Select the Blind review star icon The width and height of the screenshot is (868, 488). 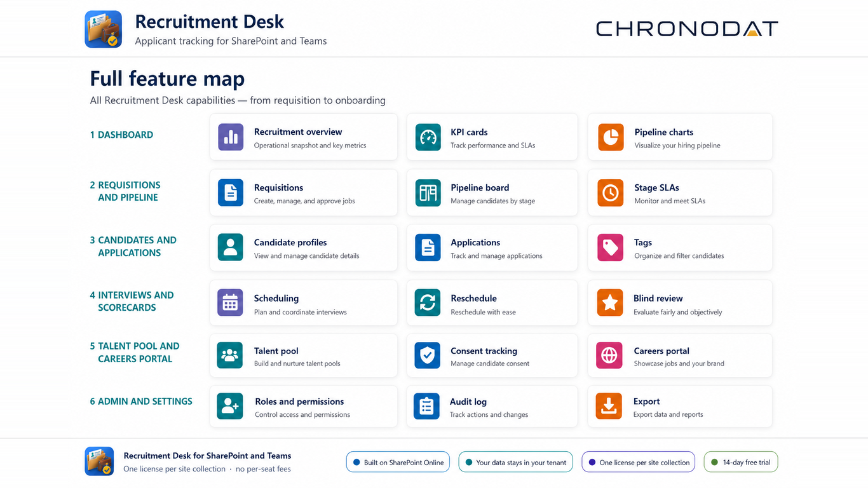pyautogui.click(x=610, y=303)
